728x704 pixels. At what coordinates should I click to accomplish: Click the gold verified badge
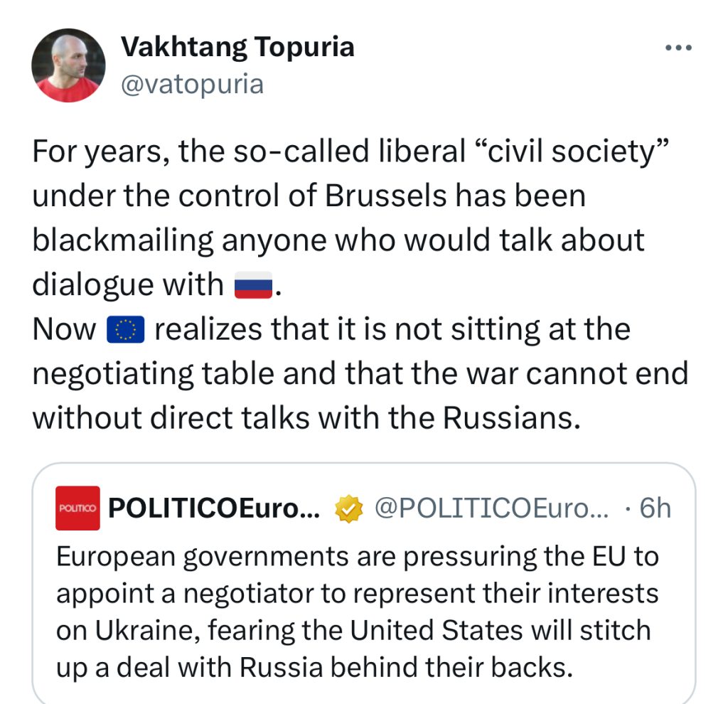[350, 509]
